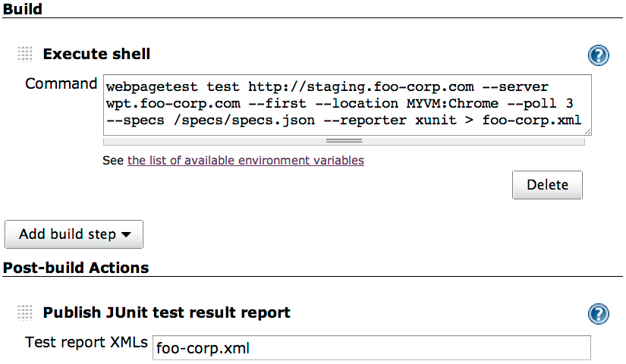Image resolution: width=626 pixels, height=364 pixels.
Task: Open help for Execute shell step
Action: coord(598,55)
